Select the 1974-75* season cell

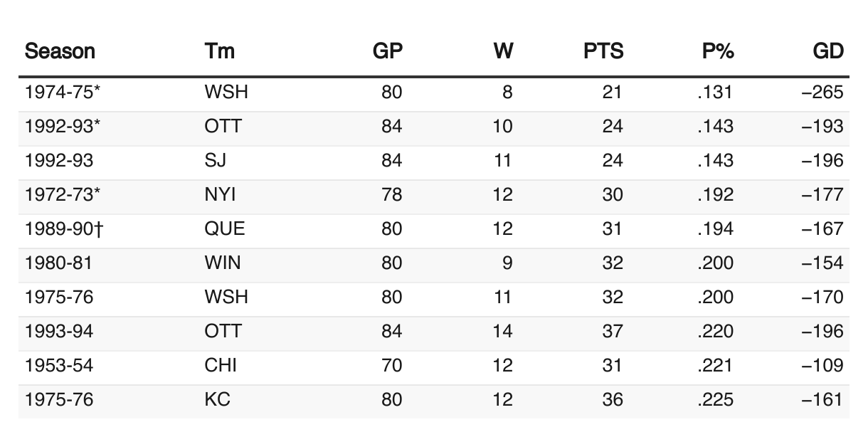tap(63, 92)
